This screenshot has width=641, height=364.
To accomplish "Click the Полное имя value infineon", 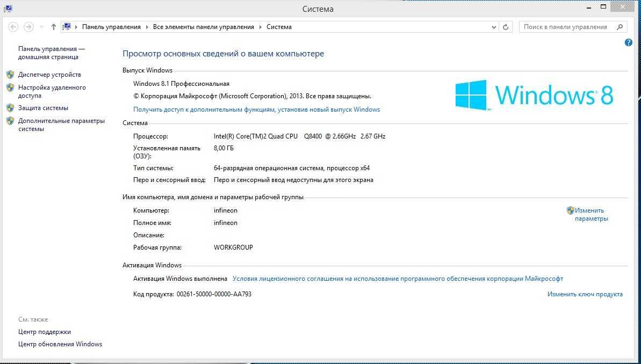I will [x=226, y=223].
